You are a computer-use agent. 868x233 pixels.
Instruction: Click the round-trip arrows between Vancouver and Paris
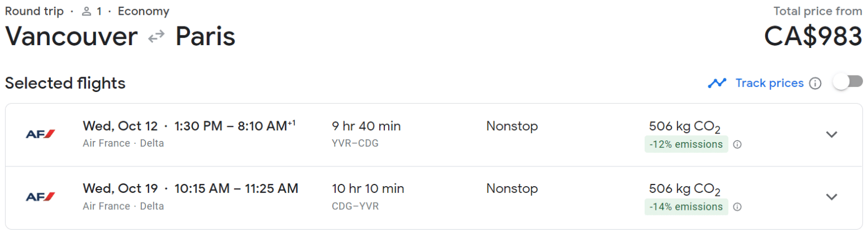(x=157, y=37)
